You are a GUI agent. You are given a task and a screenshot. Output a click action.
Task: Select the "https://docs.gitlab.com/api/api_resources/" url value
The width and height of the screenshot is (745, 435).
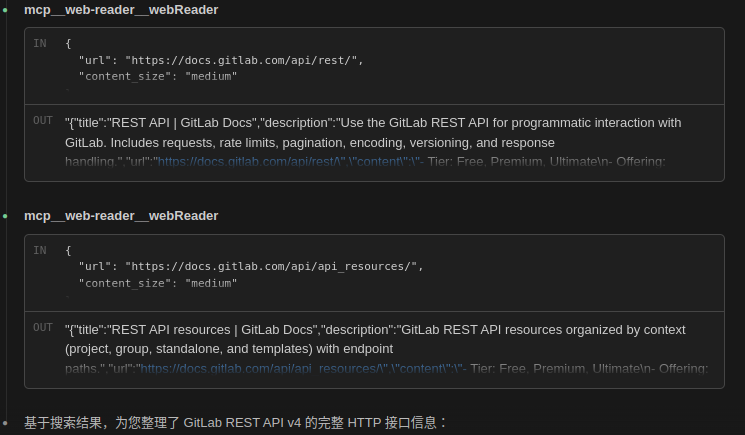[x=271, y=266]
